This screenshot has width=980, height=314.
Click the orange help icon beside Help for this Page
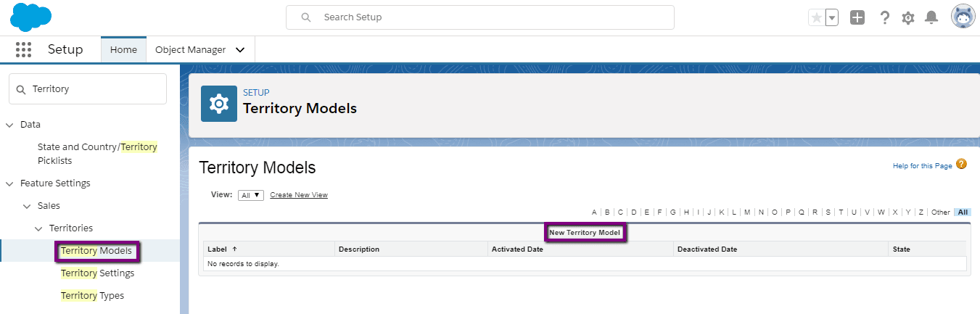(961, 165)
